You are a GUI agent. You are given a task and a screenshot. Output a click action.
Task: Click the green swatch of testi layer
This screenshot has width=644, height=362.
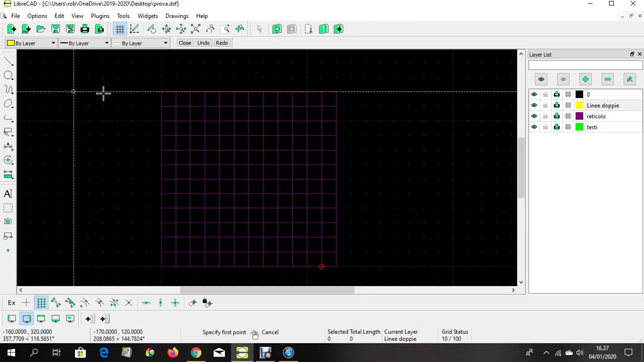click(580, 127)
